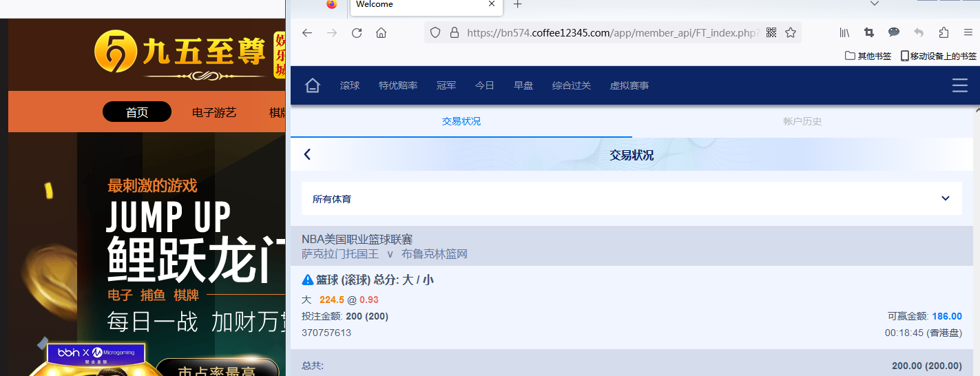Screen dimensions: 980x376
Task: Click the 186.00 winnable amount
Action: pos(947,316)
